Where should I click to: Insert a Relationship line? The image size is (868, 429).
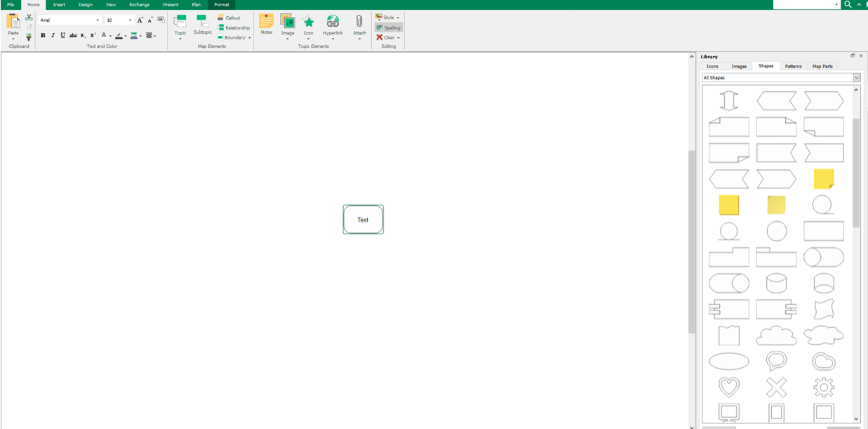click(234, 27)
